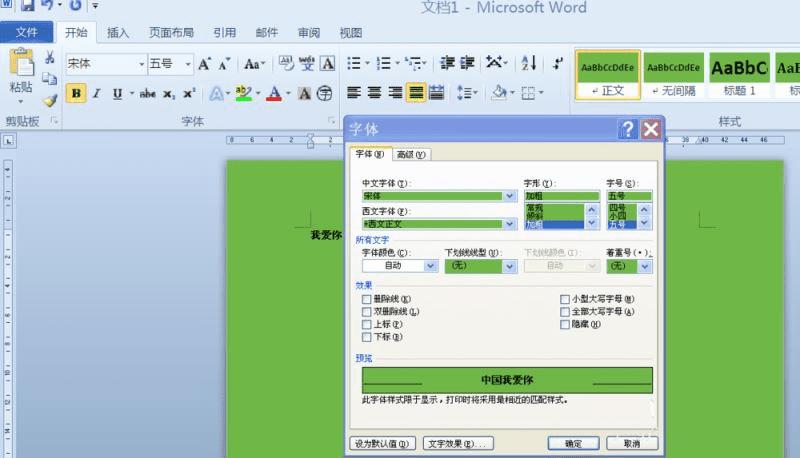The image size is (800, 458).
Task: Check the 双删除线 checkbox
Action: coord(366,312)
